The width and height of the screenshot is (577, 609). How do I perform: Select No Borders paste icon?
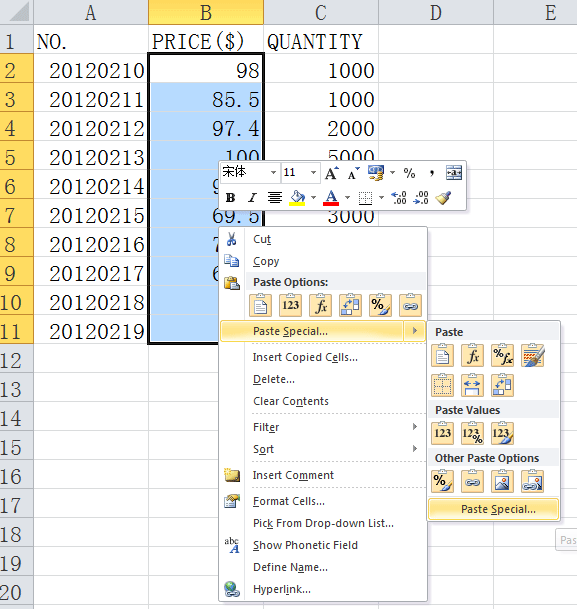click(x=442, y=385)
